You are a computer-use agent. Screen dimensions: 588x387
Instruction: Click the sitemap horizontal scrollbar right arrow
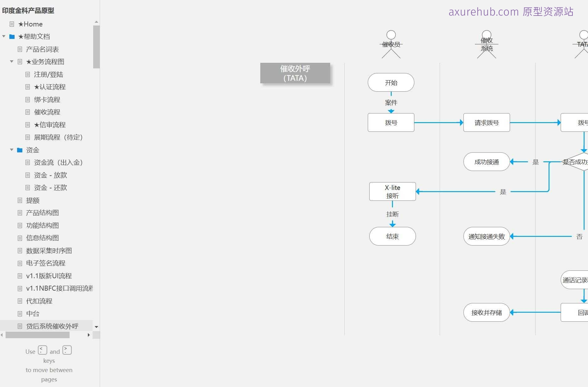(x=89, y=335)
